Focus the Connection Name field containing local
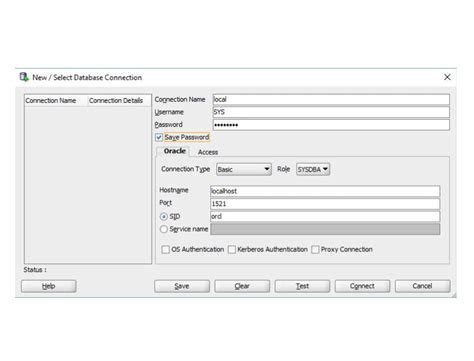The width and height of the screenshot is (474, 361). point(331,99)
